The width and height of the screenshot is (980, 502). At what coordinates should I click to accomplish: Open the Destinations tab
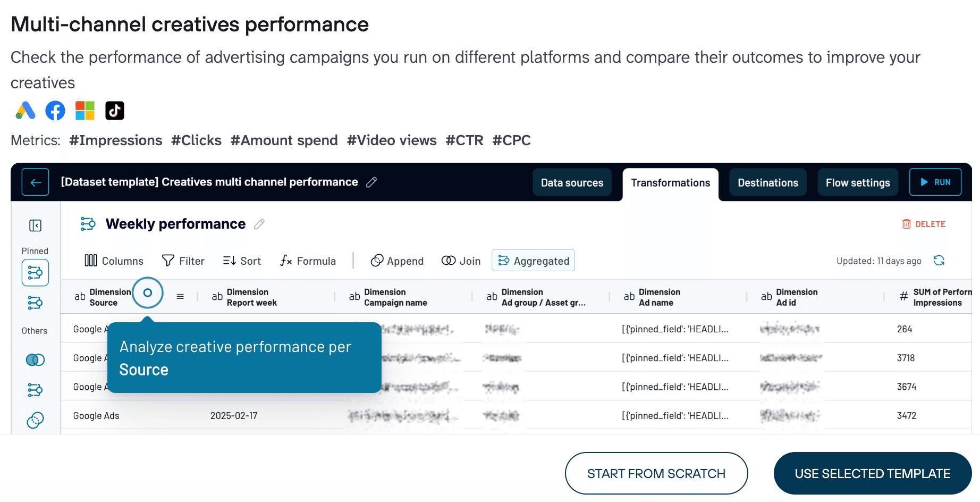[768, 182]
